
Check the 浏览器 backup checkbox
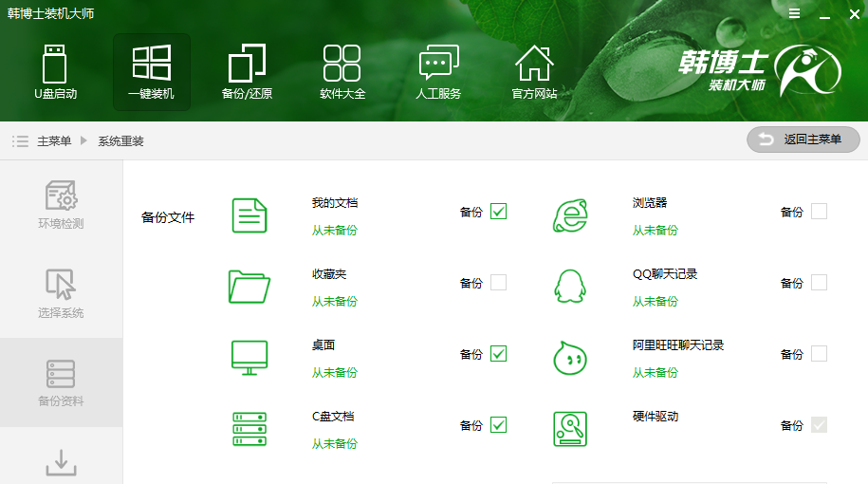[819, 212]
